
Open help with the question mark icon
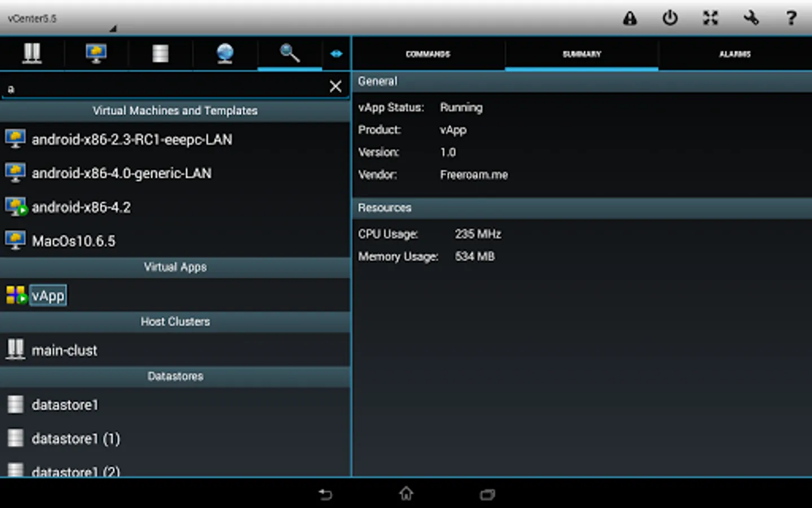point(792,18)
